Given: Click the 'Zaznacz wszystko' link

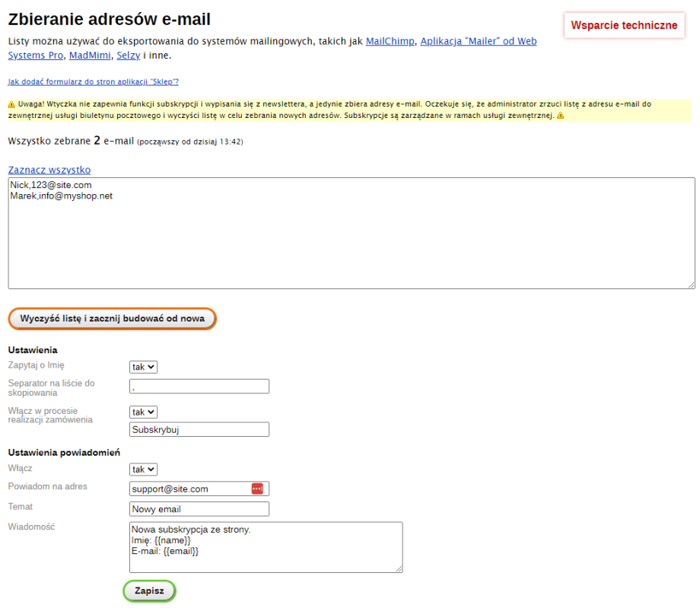Looking at the screenshot, I should coord(49,170).
